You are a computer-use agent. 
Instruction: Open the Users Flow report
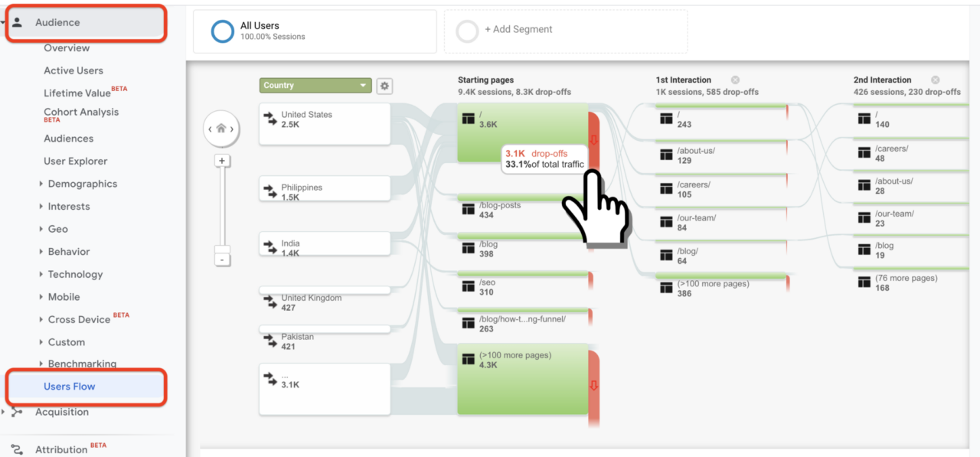tap(70, 387)
